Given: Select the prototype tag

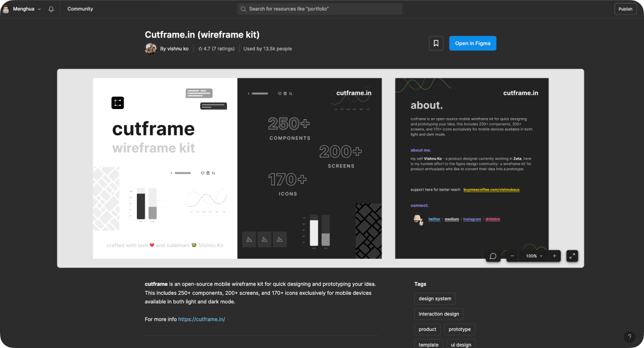Looking at the screenshot, I should click(459, 330).
